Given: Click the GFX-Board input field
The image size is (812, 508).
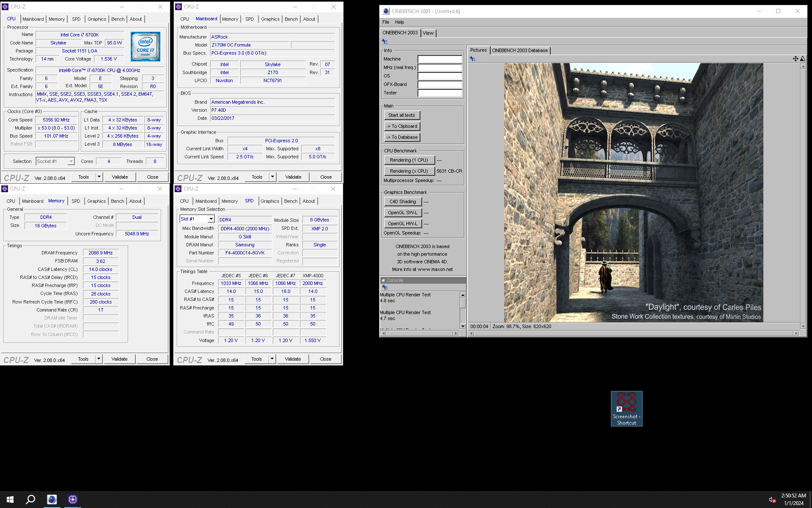Looking at the screenshot, I should (440, 84).
